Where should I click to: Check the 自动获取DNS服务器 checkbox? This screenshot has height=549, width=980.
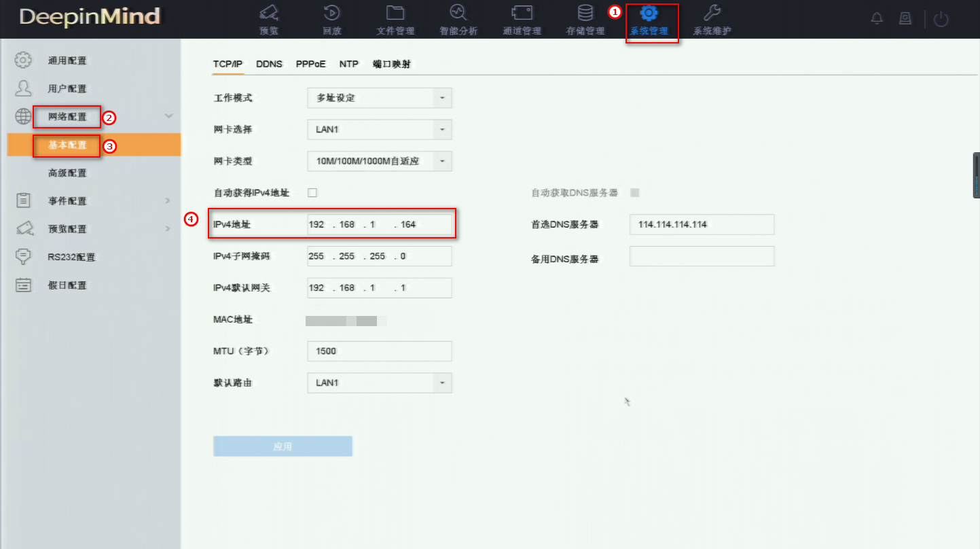point(634,192)
